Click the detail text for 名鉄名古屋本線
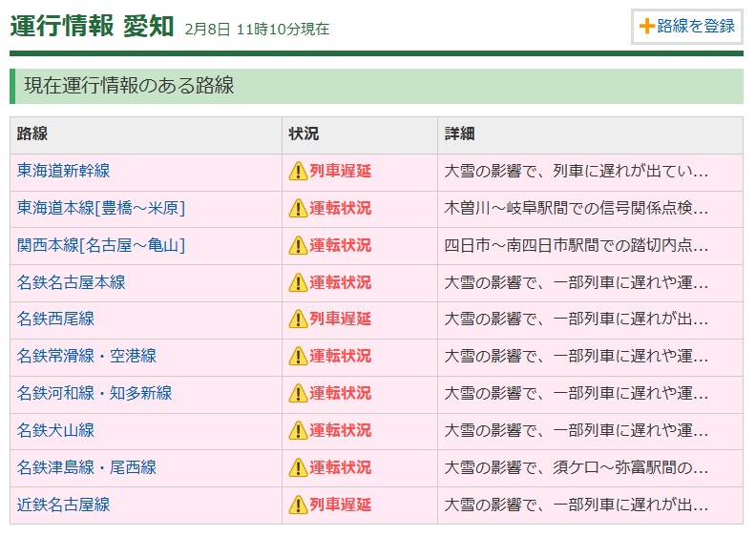Screen dimensions: 756x536 point(577,282)
